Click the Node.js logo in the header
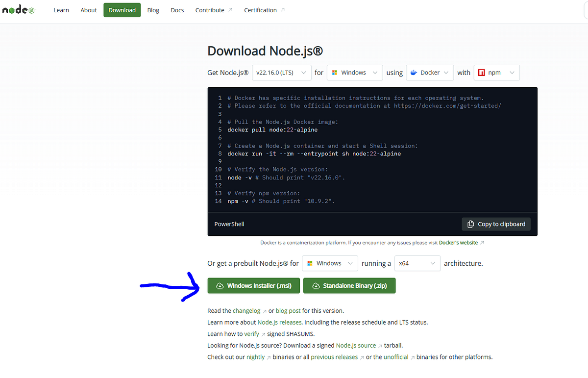The height and width of the screenshot is (378, 588). click(18, 9)
